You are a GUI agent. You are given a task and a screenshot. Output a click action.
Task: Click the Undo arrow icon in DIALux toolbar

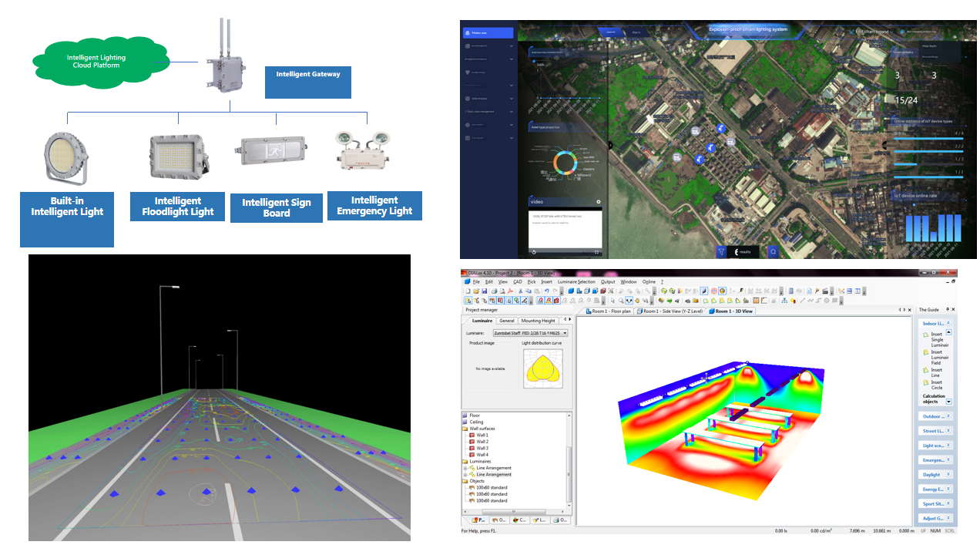tap(546, 291)
